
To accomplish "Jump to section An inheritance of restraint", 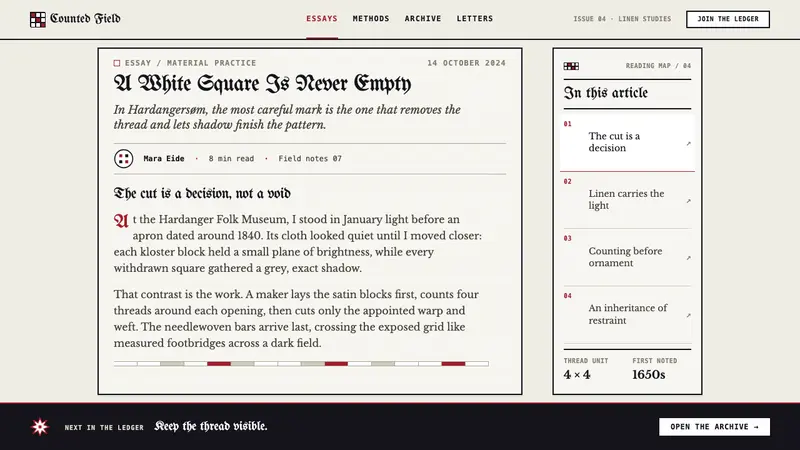I will tap(627, 314).
